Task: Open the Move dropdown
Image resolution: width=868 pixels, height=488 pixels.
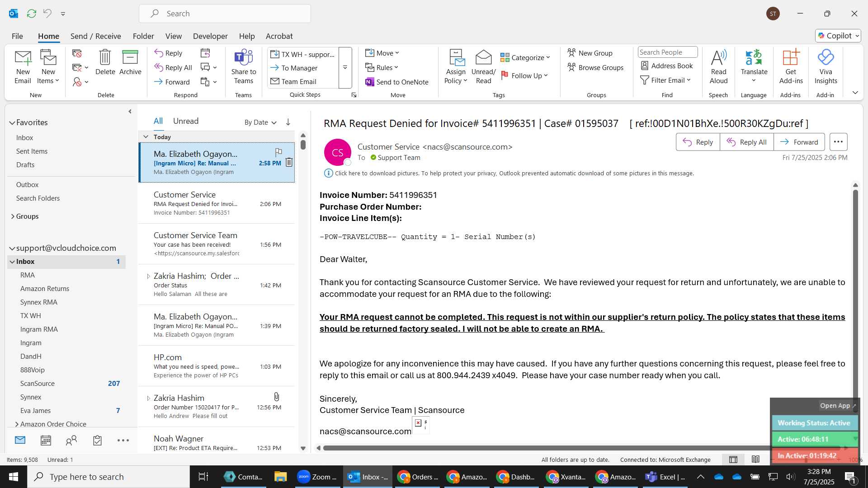Action: tap(382, 53)
